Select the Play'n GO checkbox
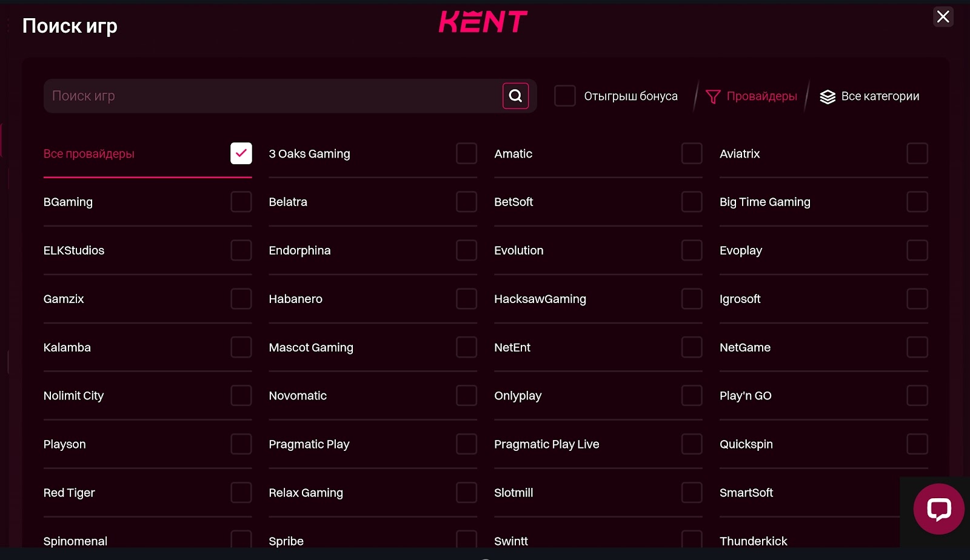 pyautogui.click(x=917, y=396)
